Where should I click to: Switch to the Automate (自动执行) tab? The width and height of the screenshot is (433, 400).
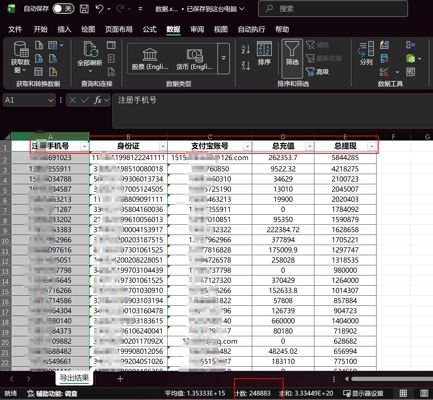coord(251,29)
